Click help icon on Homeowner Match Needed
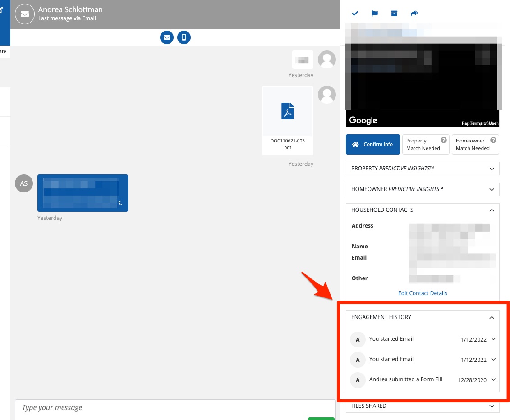 pos(493,140)
